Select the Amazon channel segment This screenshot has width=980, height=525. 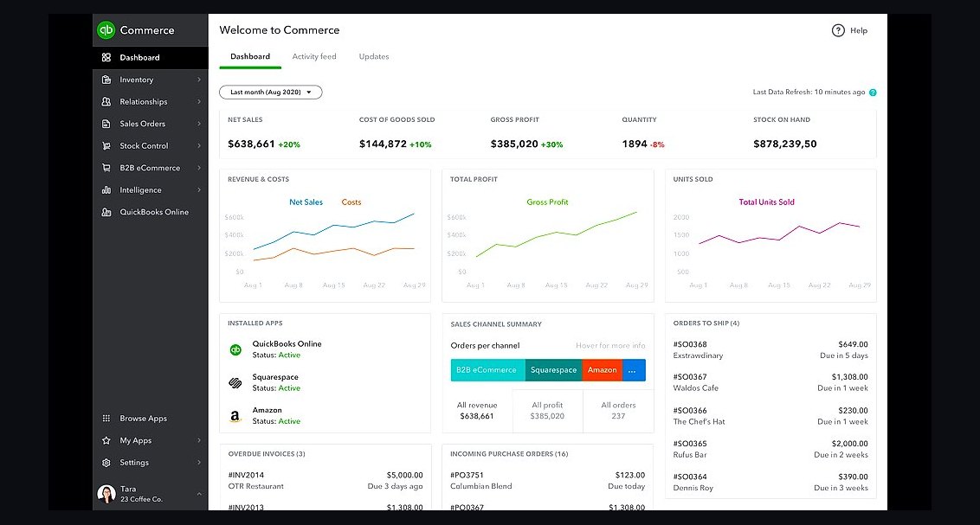tap(603, 370)
